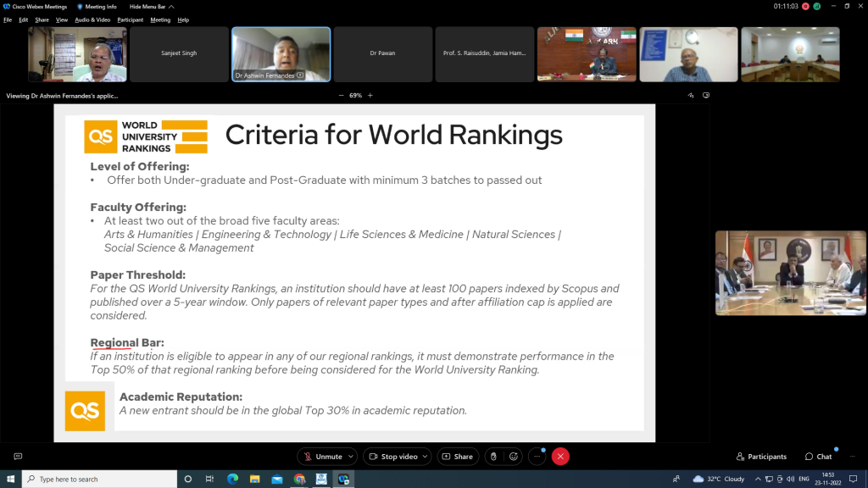Click the meeting timer 01:11:03

point(786,7)
